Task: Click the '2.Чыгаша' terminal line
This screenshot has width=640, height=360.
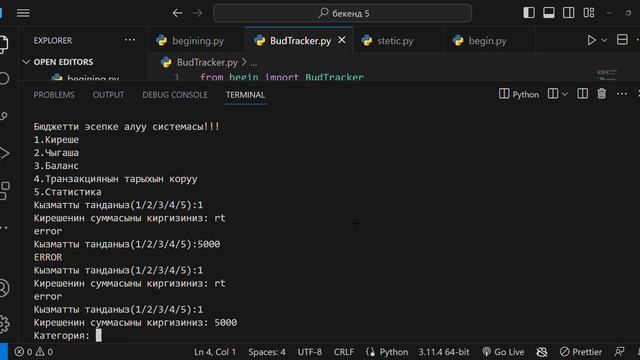Action: point(56,153)
